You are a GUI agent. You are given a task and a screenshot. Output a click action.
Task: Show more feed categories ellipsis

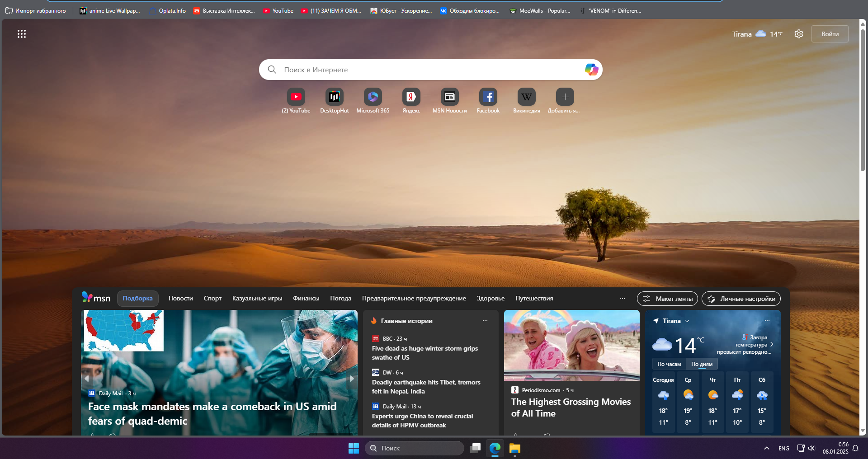pos(623,299)
